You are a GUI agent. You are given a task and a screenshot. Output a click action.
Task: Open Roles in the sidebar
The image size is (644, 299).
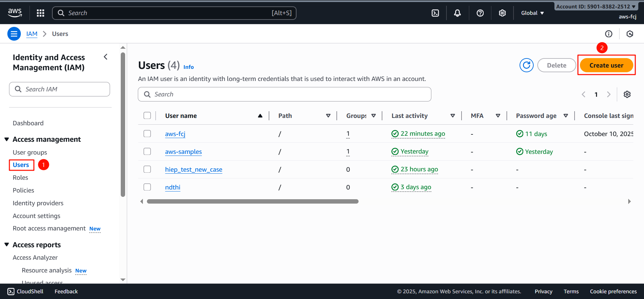[20, 178]
